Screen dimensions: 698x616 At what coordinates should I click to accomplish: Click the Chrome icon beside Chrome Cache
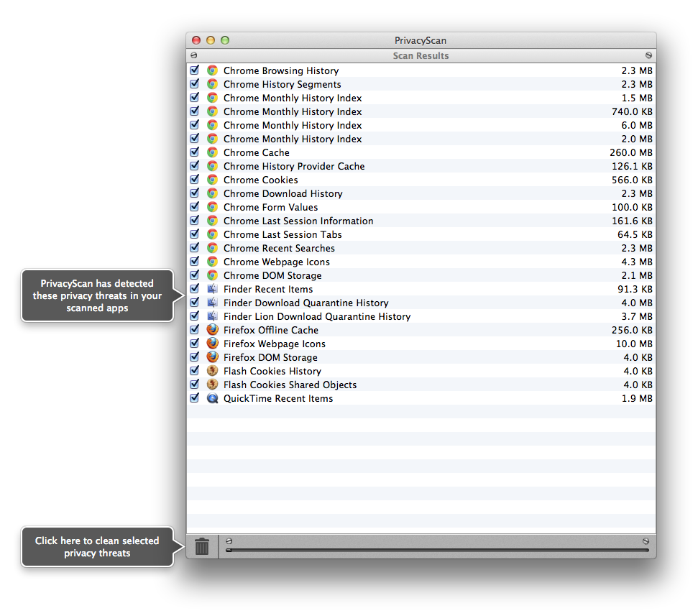point(212,152)
